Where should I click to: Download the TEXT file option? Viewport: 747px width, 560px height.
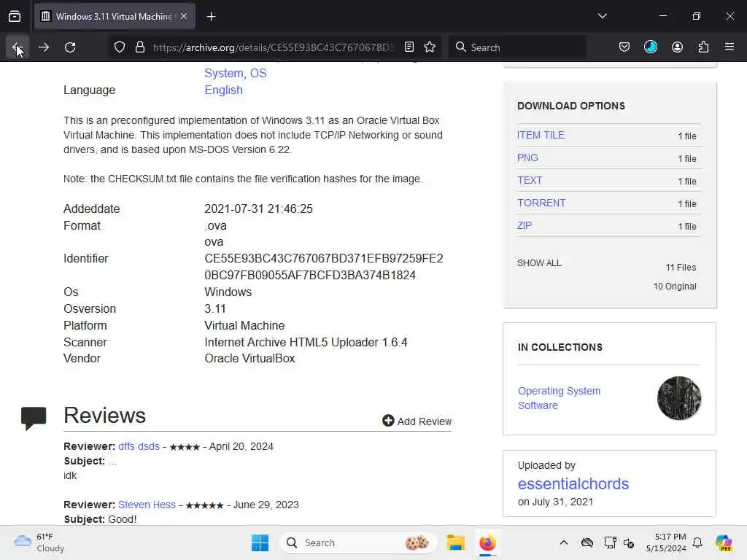[x=530, y=181]
